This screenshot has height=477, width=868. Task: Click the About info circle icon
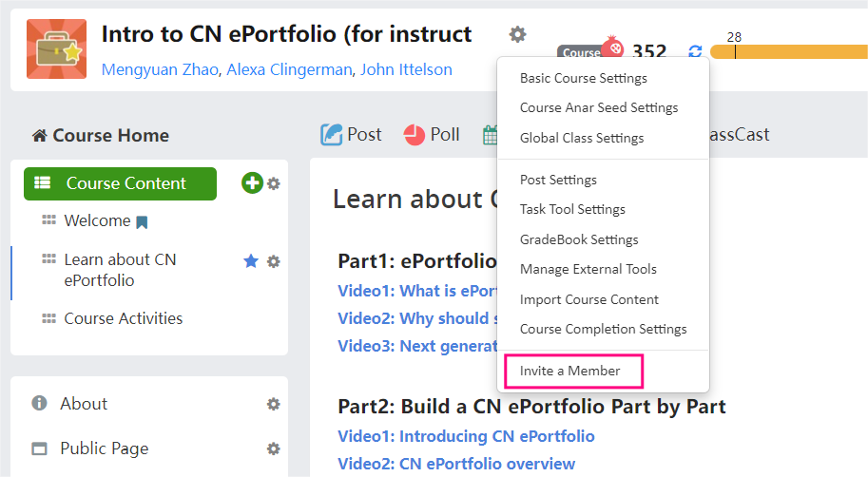click(x=39, y=403)
